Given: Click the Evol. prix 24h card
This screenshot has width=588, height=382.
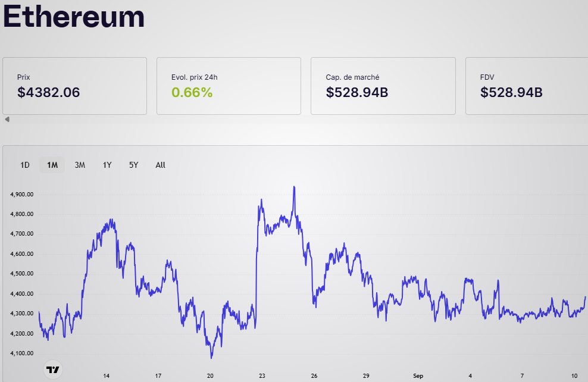Looking at the screenshot, I should (x=229, y=86).
